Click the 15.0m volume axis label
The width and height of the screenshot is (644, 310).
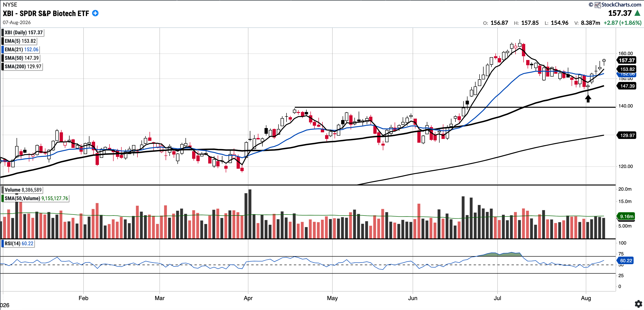tap(625, 201)
